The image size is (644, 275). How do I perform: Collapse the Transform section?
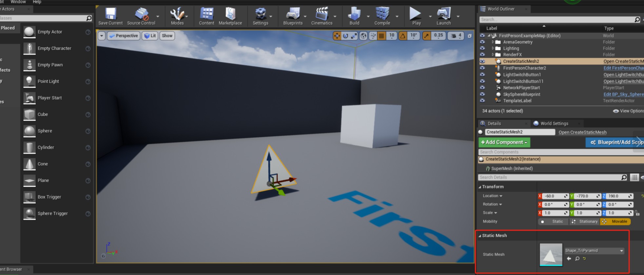point(480,187)
